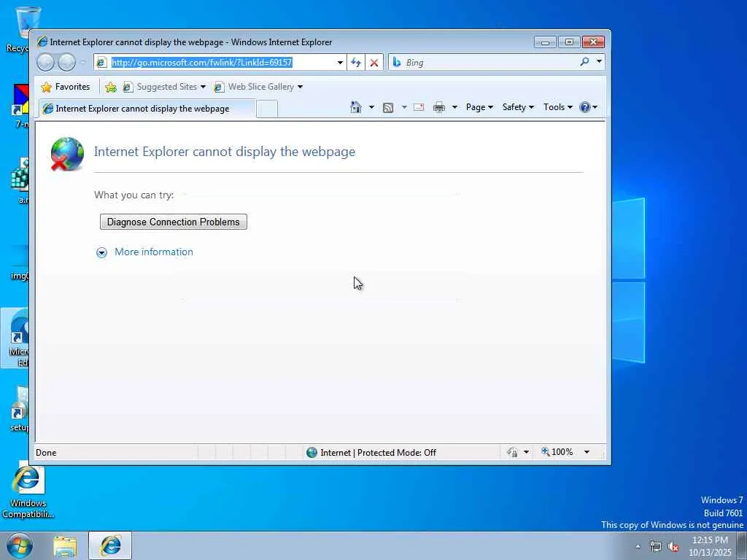Screen dimensions: 747x560
Task: Expand the Feeds dropdown arrow
Action: 404,107
